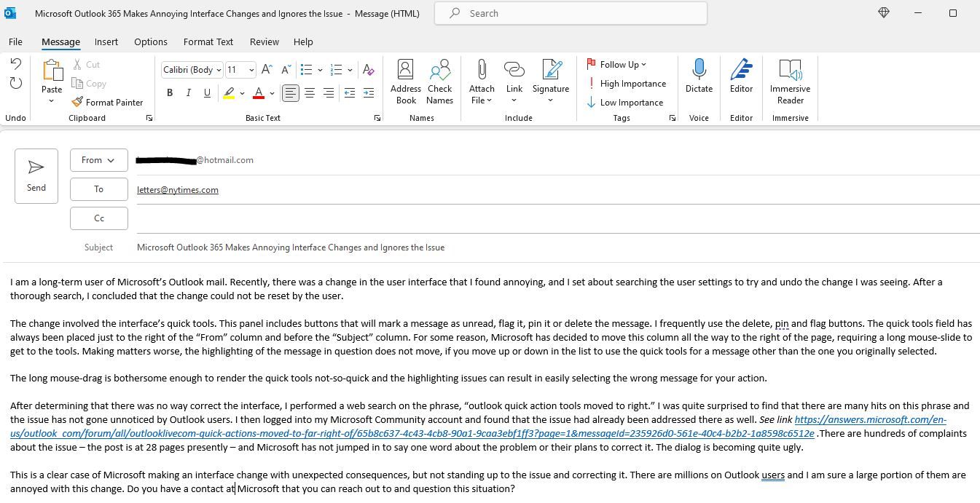Click the Check Names icon
The height and width of the screenshot is (503, 980).
(x=439, y=82)
